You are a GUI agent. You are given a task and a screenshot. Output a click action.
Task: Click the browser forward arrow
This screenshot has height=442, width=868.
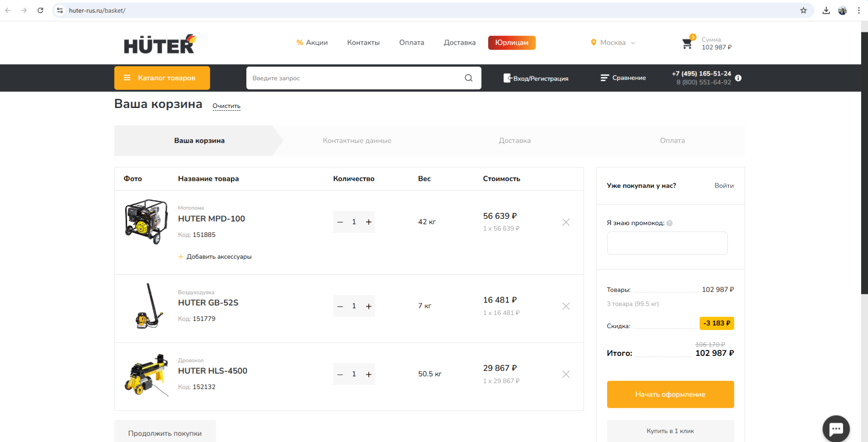pyautogui.click(x=24, y=10)
